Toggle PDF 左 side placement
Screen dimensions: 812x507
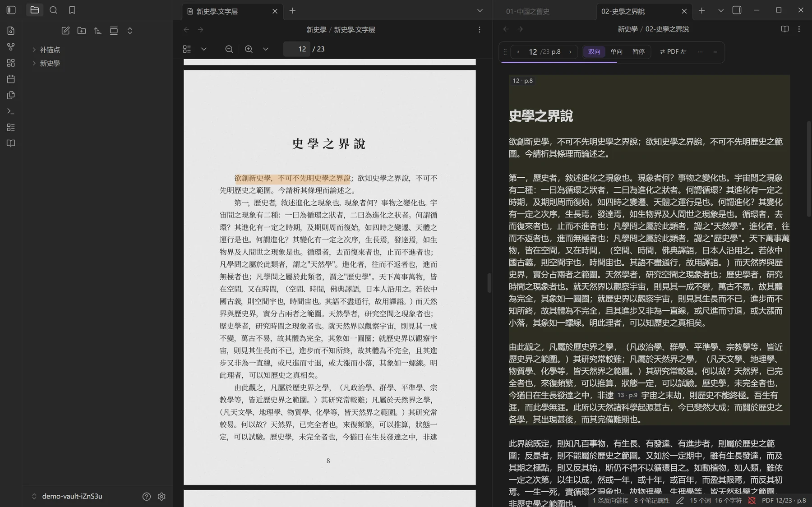pos(673,52)
